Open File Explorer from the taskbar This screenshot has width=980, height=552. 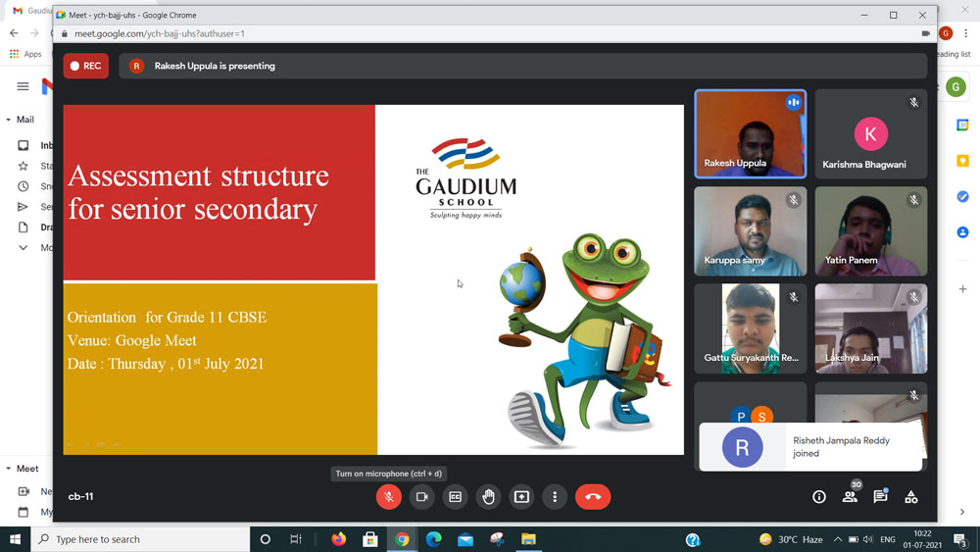click(x=528, y=539)
